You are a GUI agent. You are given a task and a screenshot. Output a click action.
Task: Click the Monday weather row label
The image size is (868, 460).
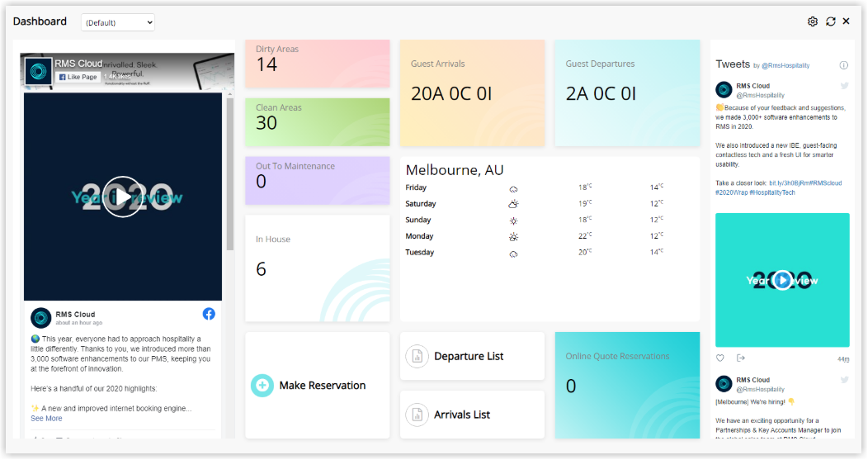(419, 236)
